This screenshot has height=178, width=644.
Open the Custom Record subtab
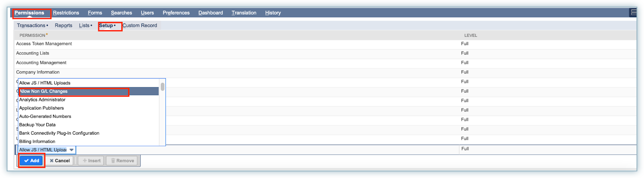coord(140,25)
